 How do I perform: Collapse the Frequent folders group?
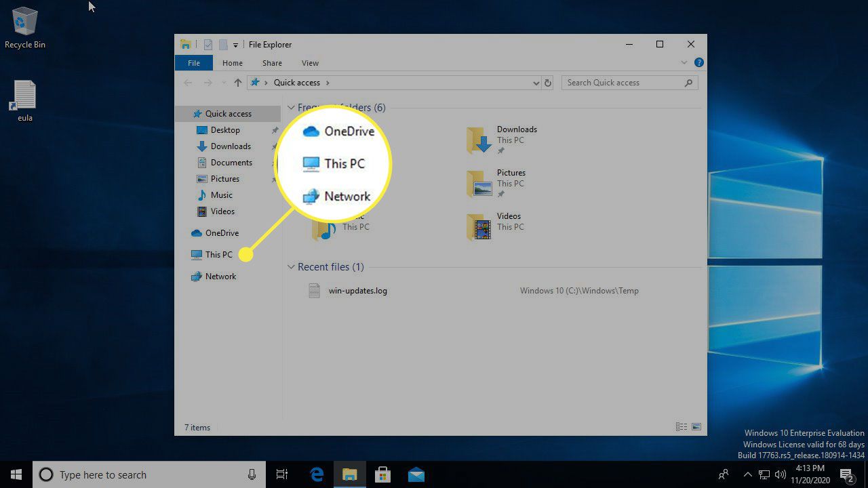point(291,108)
